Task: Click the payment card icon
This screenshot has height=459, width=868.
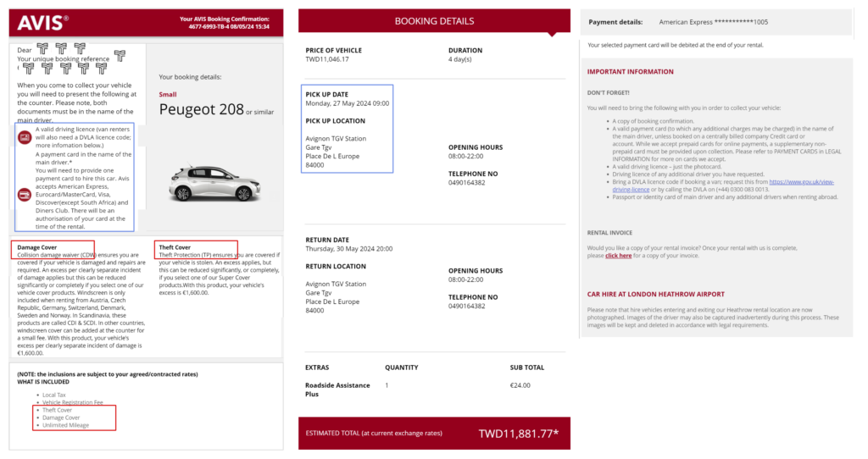Action: pyautogui.click(x=25, y=195)
